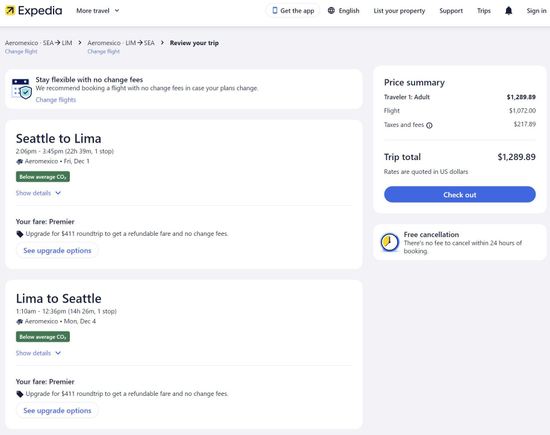Click the Expedia logo icon

[x=10, y=11]
